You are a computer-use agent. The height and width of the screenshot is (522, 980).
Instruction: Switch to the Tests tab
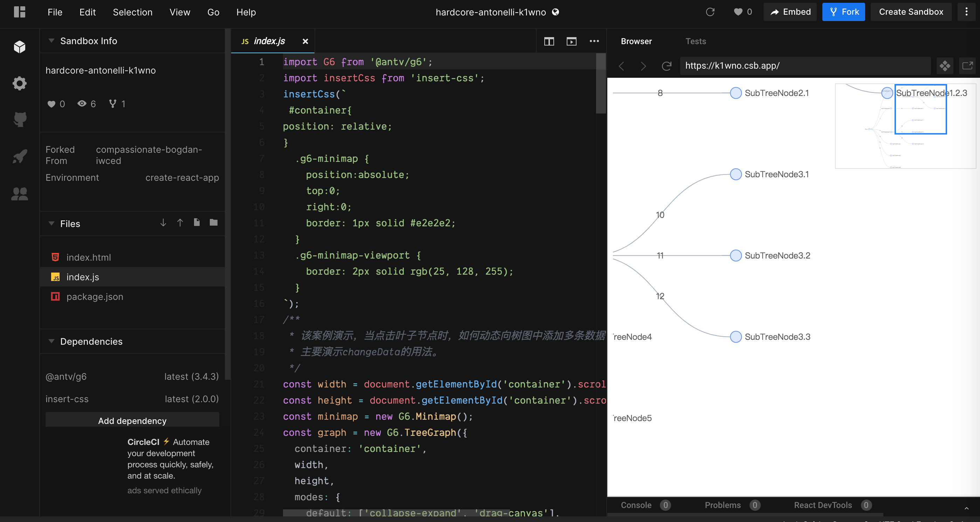click(x=696, y=41)
